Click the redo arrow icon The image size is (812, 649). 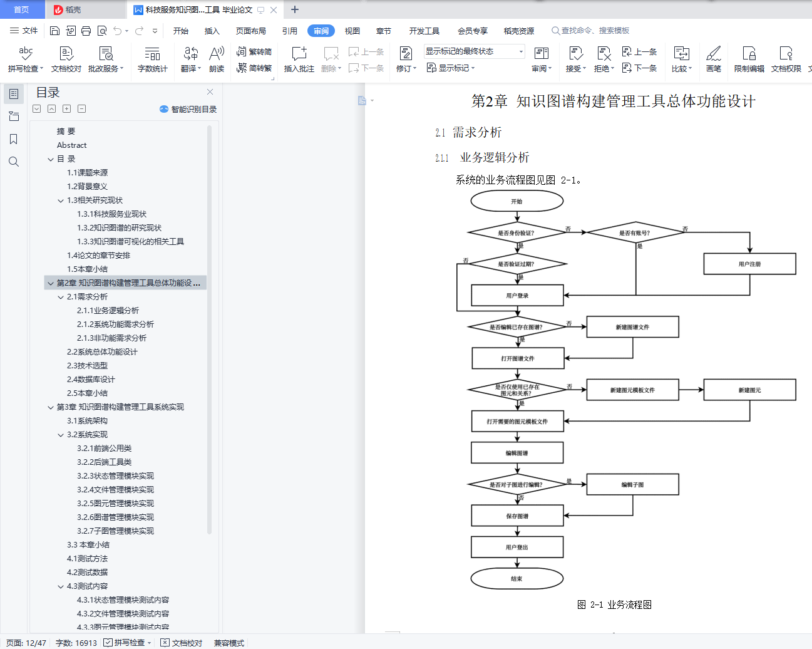coord(139,31)
